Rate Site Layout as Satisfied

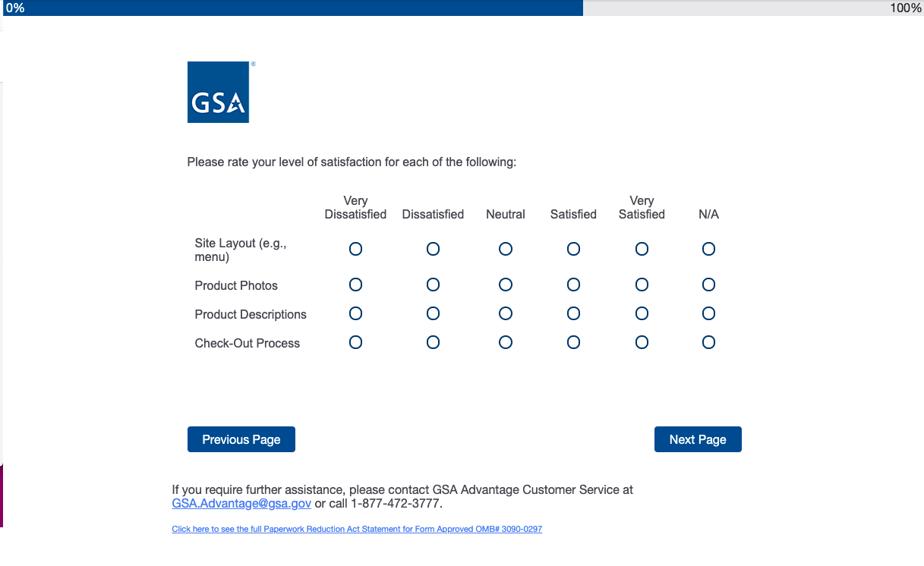click(573, 249)
